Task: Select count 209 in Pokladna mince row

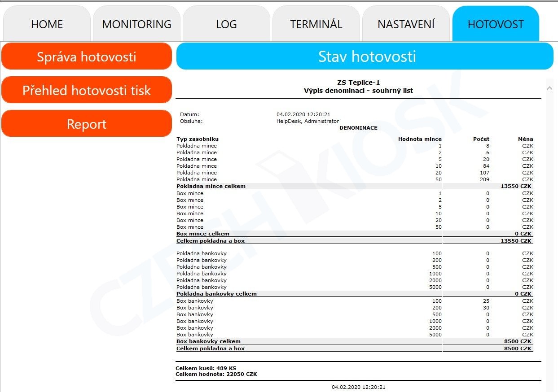Action: click(x=484, y=179)
